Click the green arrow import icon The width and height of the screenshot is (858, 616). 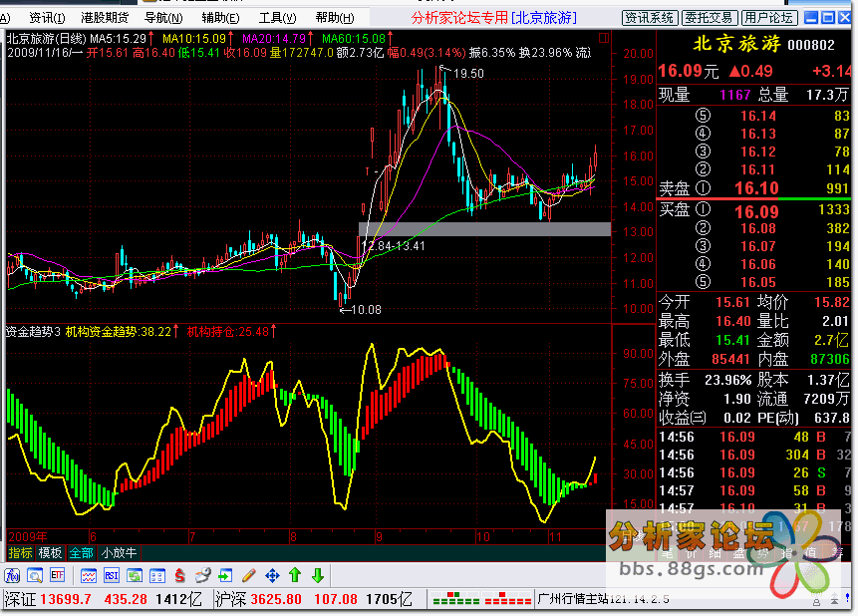225,575
